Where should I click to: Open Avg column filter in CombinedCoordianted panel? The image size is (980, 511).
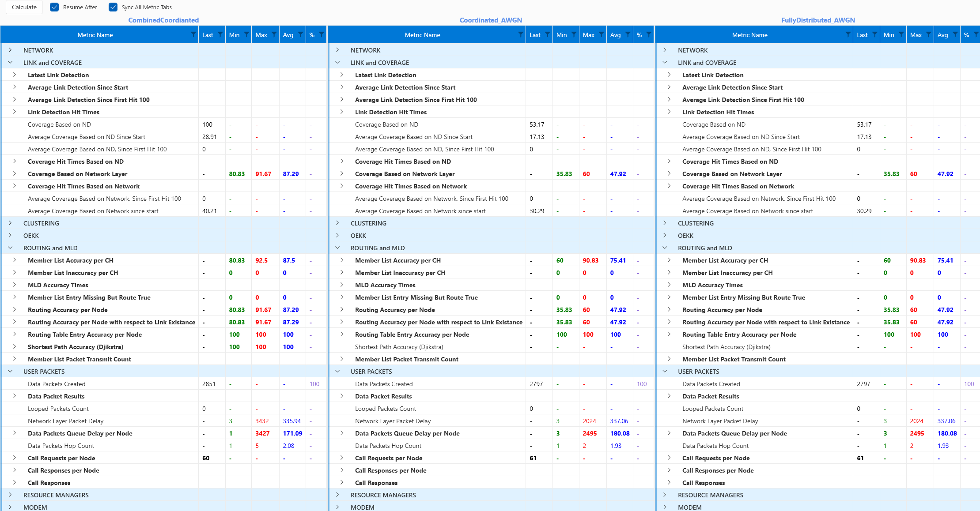[301, 34]
